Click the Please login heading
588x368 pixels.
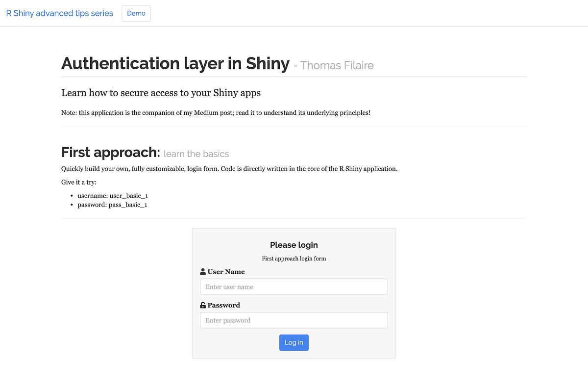(x=294, y=245)
